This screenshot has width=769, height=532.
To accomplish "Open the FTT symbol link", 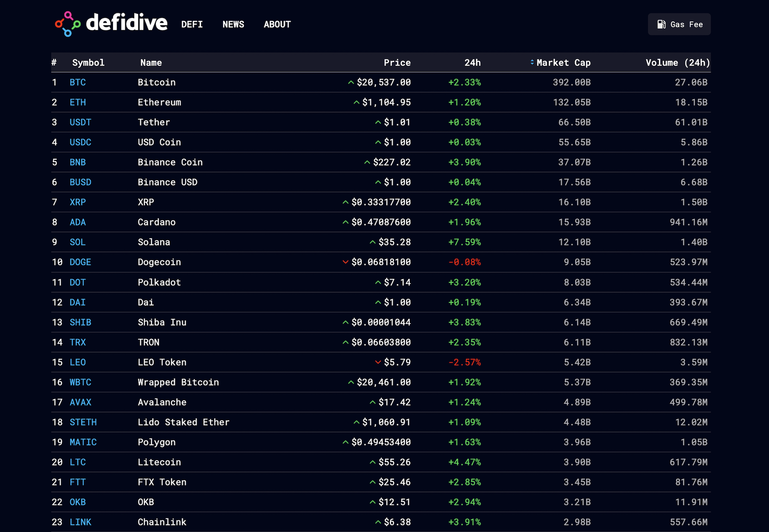I will point(78,482).
